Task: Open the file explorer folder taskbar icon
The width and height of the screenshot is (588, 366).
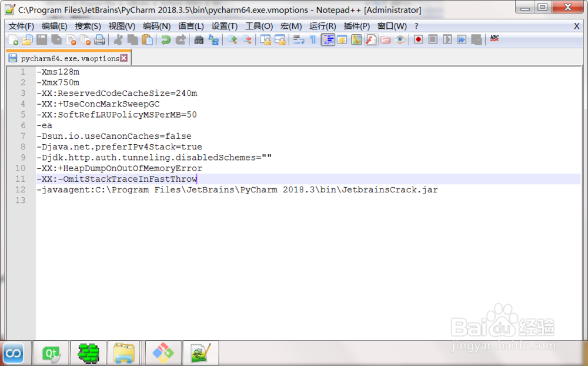Action: tap(123, 353)
